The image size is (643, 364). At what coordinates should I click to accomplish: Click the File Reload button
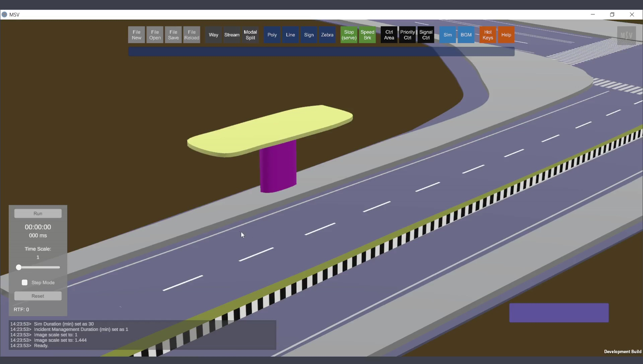(192, 35)
